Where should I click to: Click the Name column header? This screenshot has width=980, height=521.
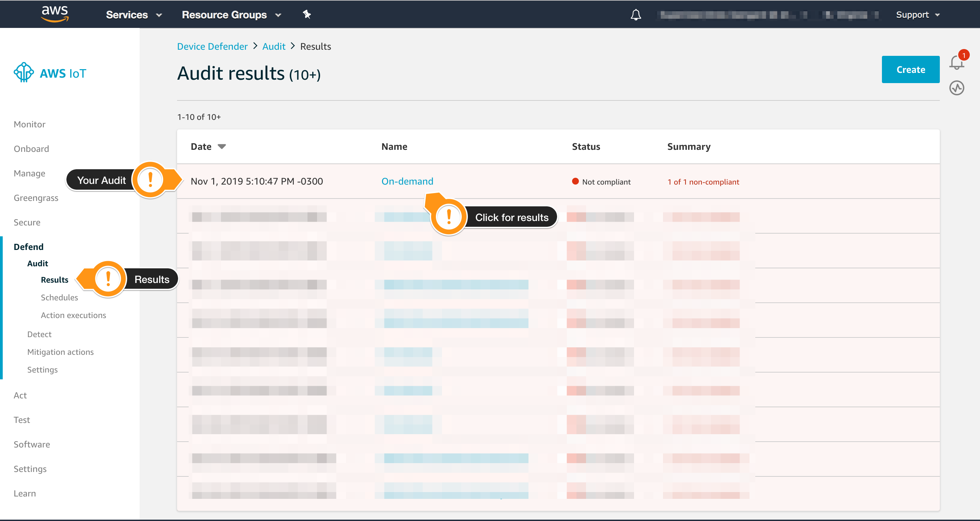tap(394, 146)
